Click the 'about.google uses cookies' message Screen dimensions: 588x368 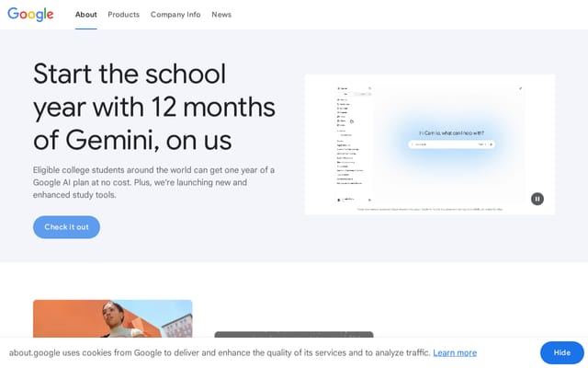220,353
